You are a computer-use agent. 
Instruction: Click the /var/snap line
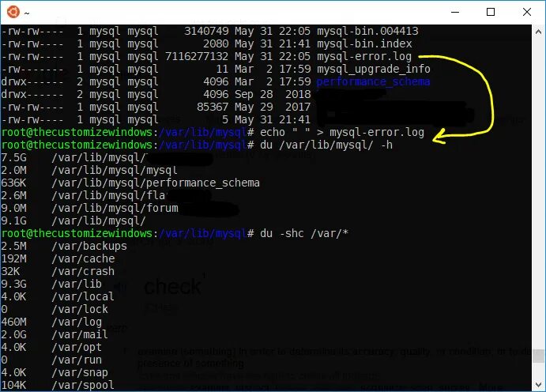point(80,372)
